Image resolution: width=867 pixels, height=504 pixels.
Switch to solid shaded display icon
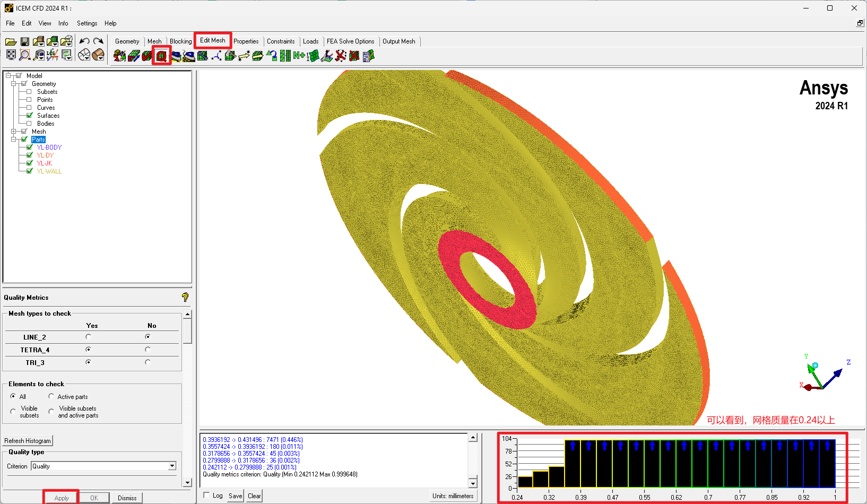tap(98, 55)
